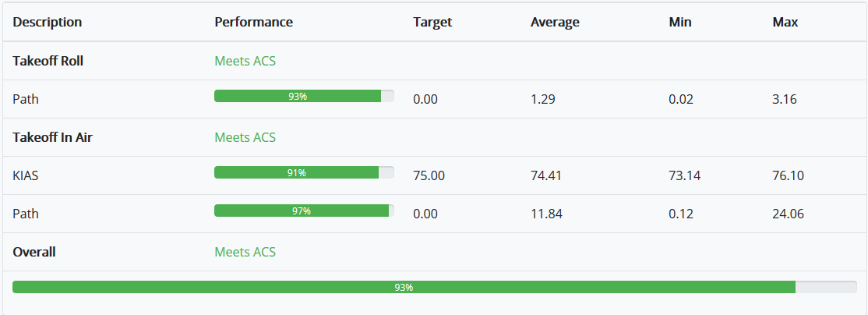
Task: Click the Average column header
Action: point(555,22)
